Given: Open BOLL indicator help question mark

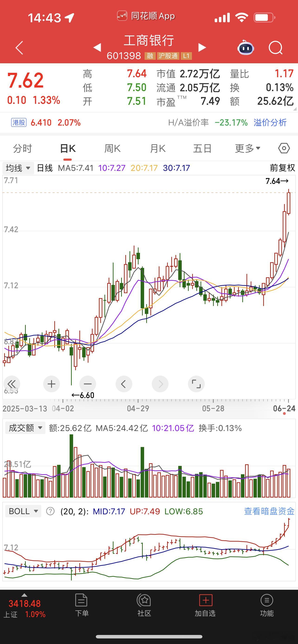Looking at the screenshot, I should pyautogui.click(x=50, y=511).
